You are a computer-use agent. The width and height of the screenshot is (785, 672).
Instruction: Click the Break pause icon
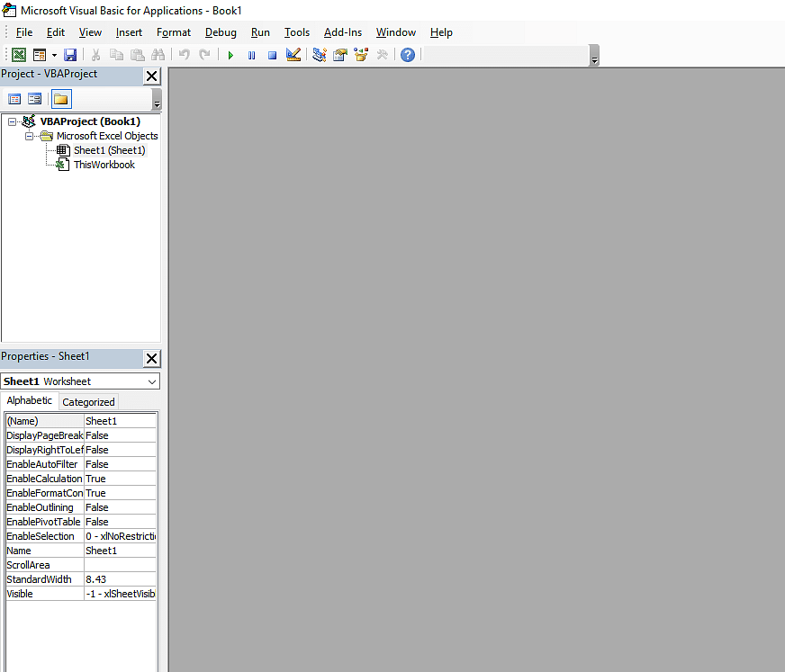251,55
